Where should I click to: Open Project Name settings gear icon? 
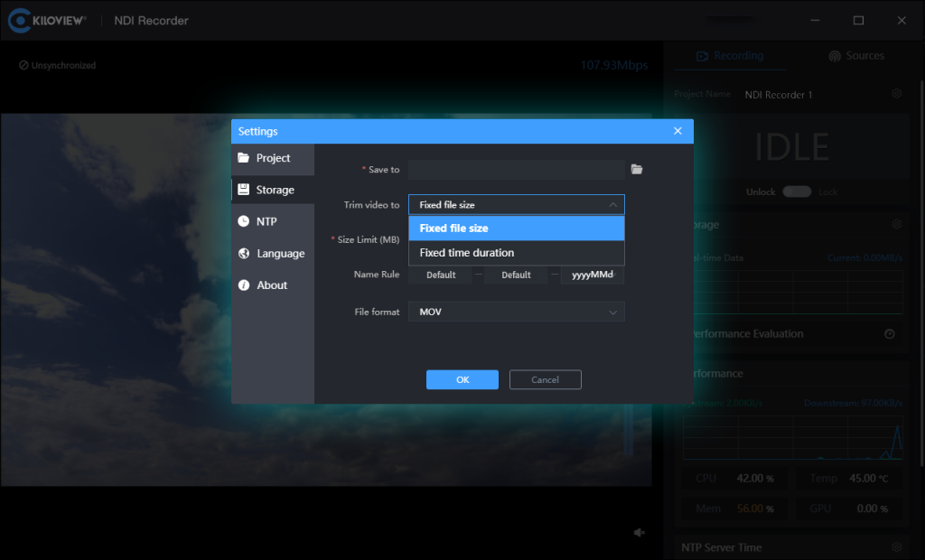[x=896, y=94]
